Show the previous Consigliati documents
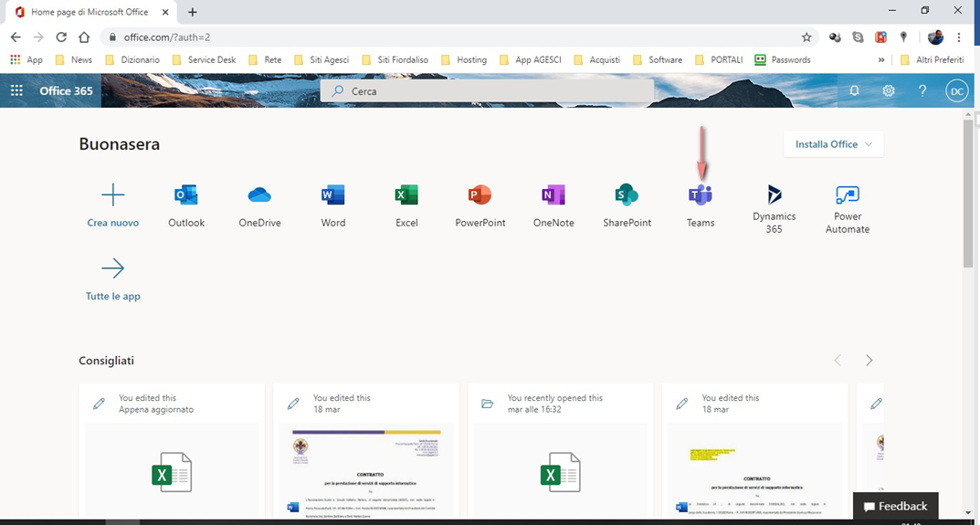The image size is (980, 525). click(x=838, y=360)
